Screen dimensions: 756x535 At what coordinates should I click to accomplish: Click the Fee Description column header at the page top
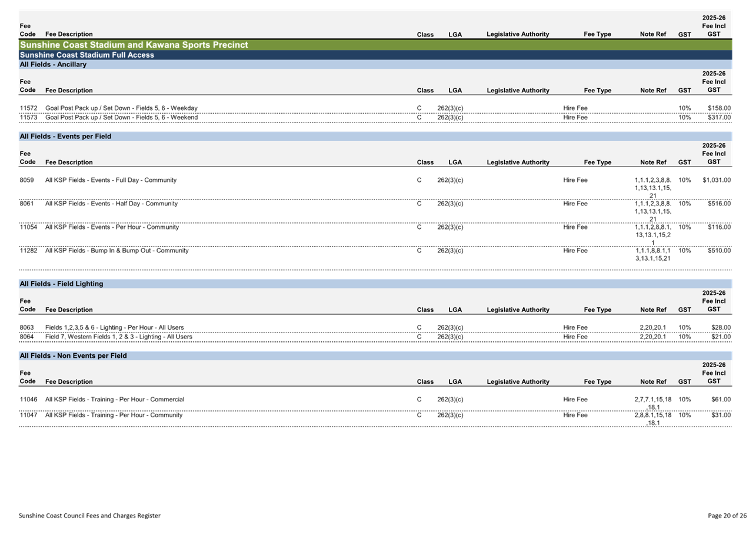pos(69,34)
